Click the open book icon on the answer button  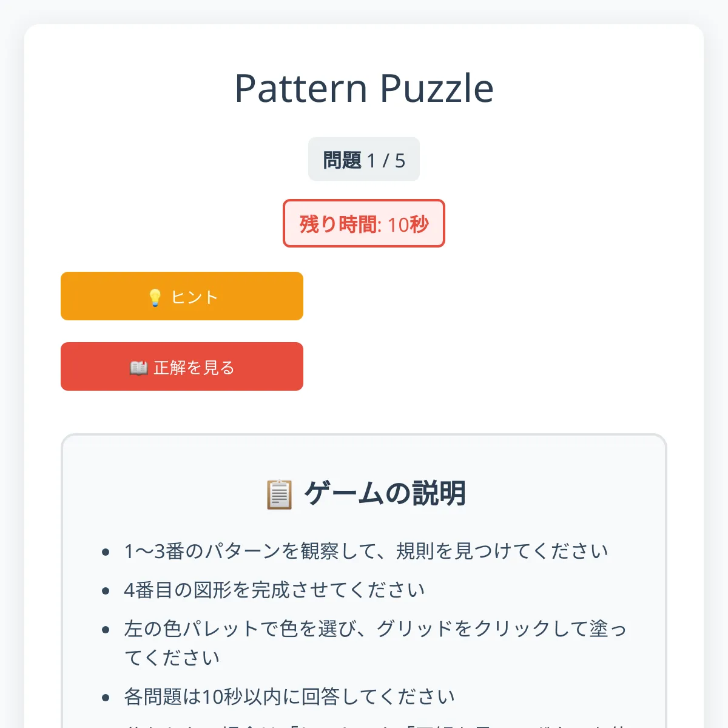[138, 368]
